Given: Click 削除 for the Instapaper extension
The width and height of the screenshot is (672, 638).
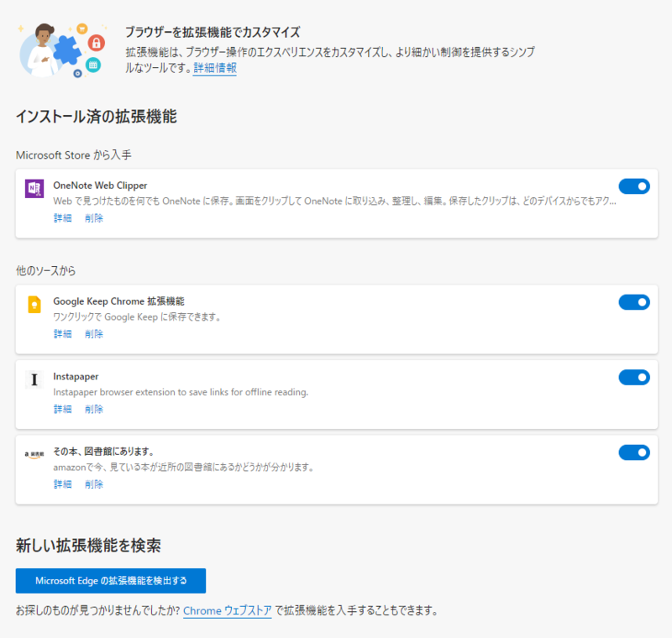Looking at the screenshot, I should coord(94,409).
